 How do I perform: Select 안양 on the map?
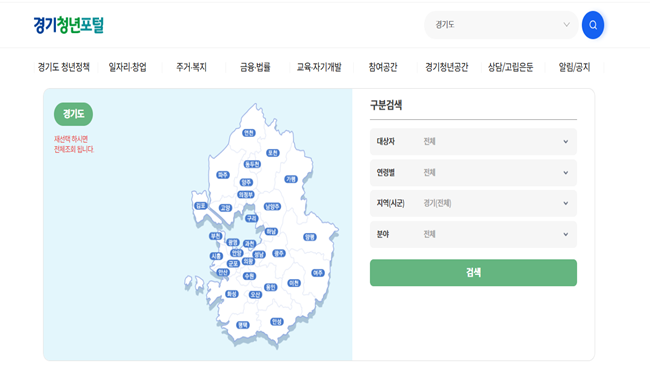point(237,253)
